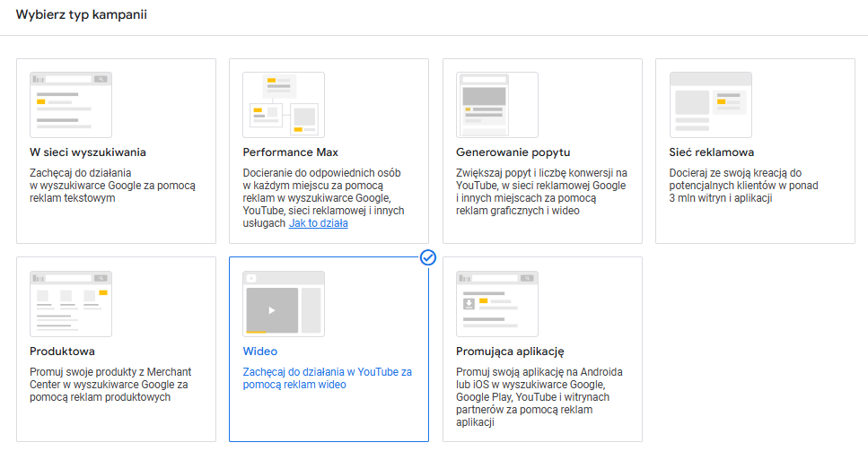The height and width of the screenshot is (460, 868).
Task: Click description 'Docieranie do odpowiednich osób'
Action: 323,198
